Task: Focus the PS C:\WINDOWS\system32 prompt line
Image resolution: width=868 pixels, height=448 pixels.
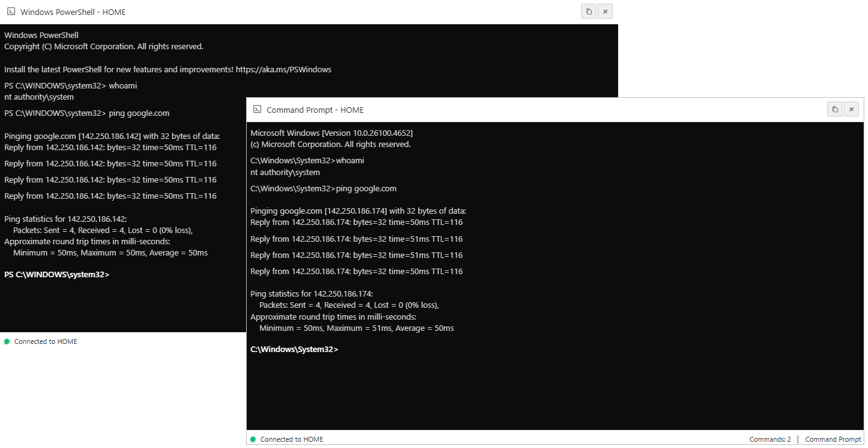Action: tap(56, 274)
